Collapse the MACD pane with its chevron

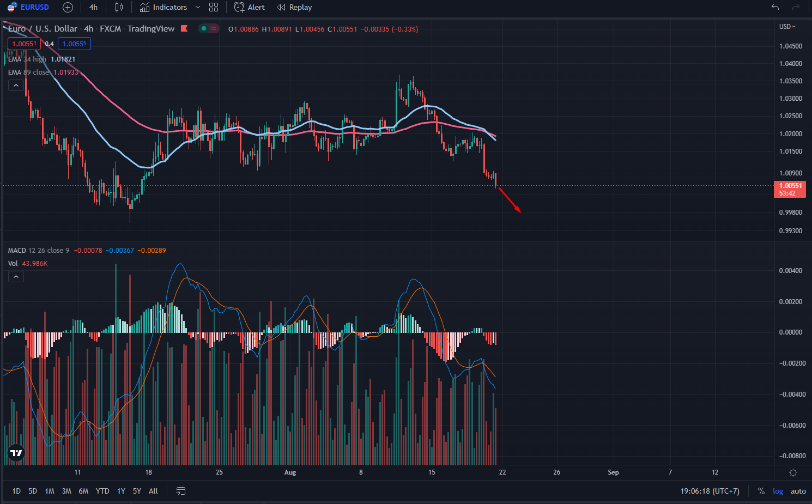point(16,276)
